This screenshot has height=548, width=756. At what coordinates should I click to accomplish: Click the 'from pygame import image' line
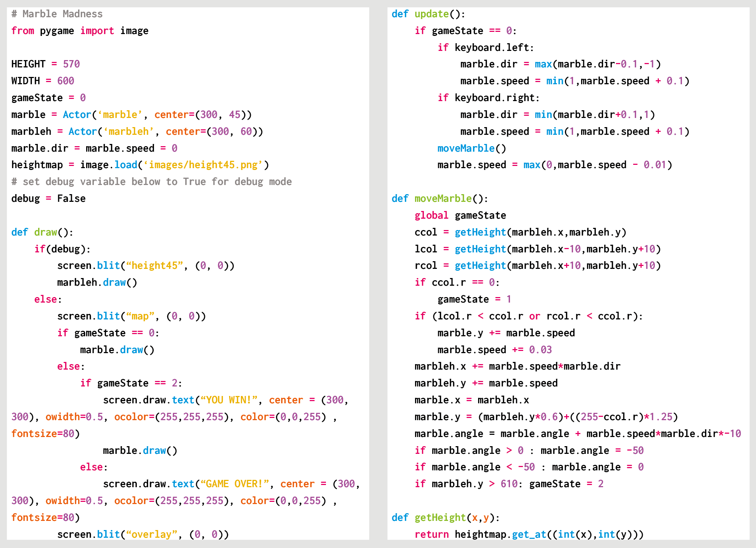tap(80, 31)
